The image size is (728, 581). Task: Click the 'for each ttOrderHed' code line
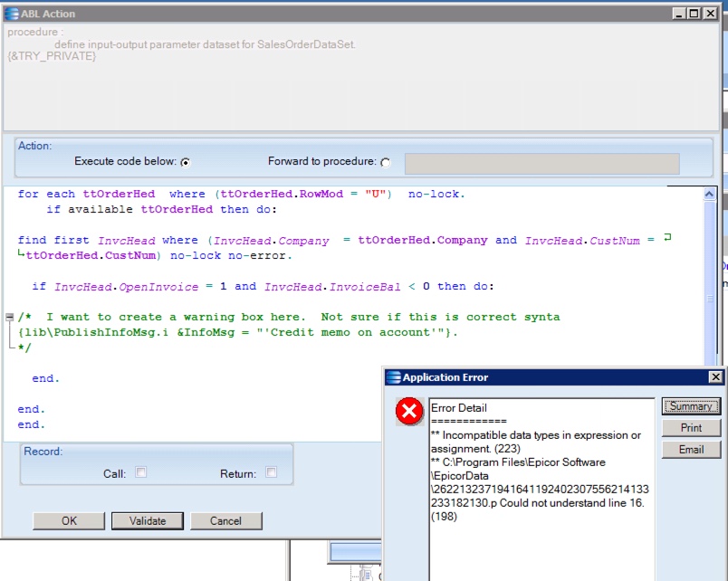click(242, 194)
